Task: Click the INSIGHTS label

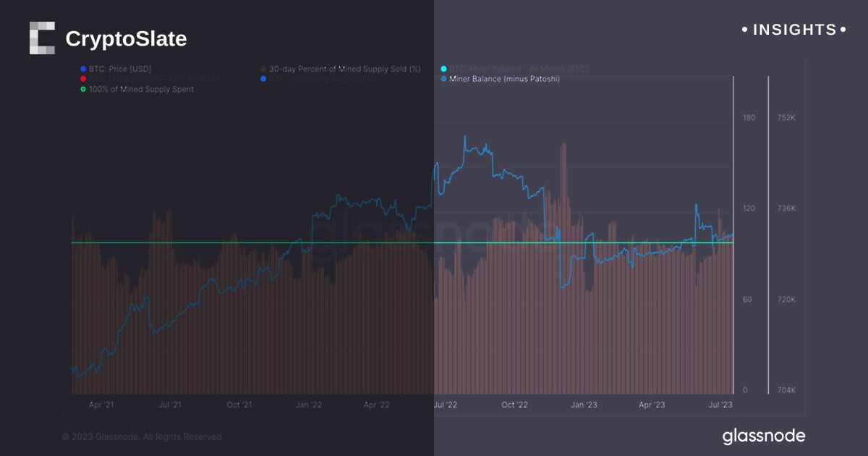Action: 794,30
